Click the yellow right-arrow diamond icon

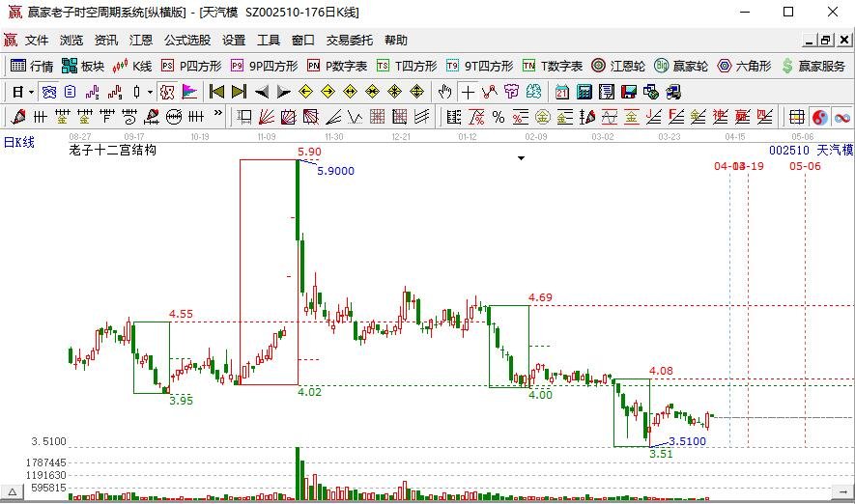coord(328,92)
